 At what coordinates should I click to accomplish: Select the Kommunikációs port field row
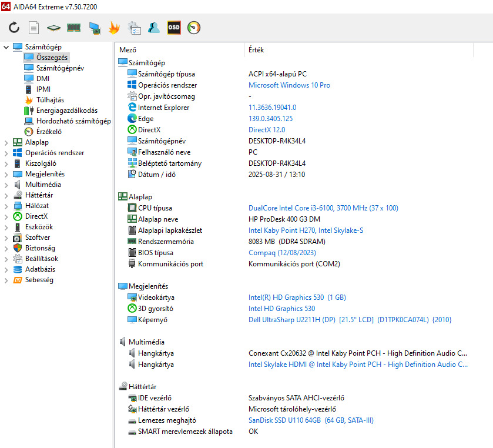(296, 264)
